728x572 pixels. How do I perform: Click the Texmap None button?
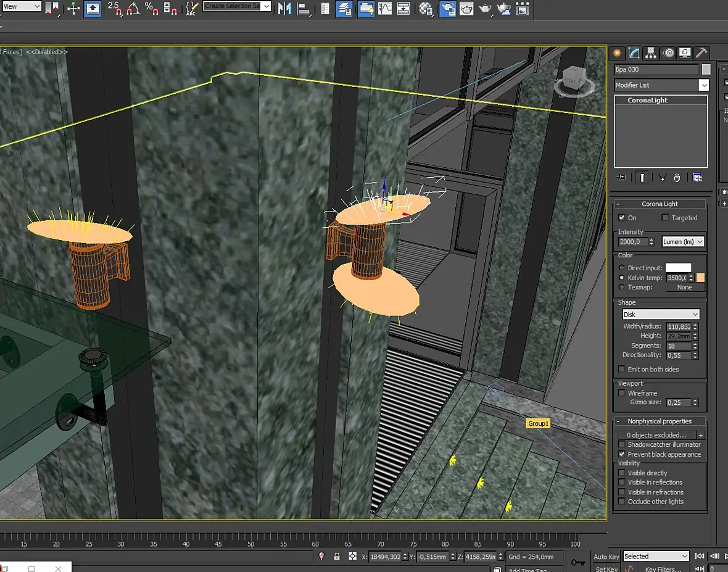pyautogui.click(x=684, y=288)
